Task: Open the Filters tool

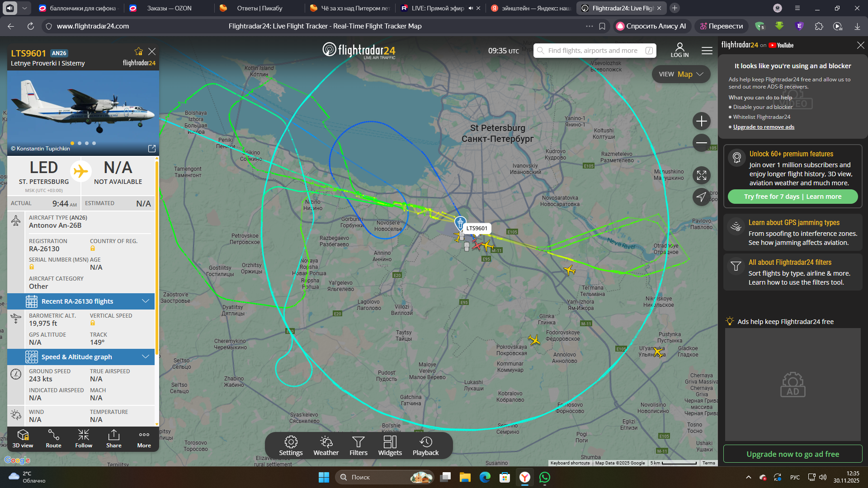Action: 358,446
